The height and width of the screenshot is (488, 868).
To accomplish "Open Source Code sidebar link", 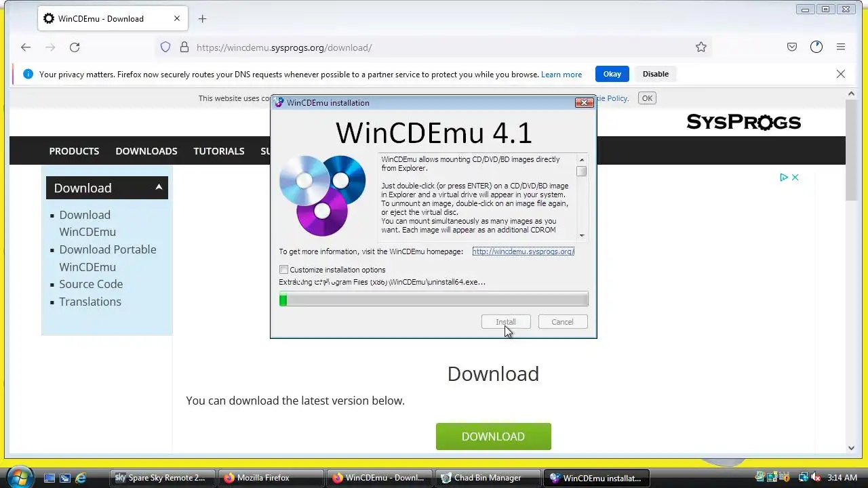I will click(91, 284).
